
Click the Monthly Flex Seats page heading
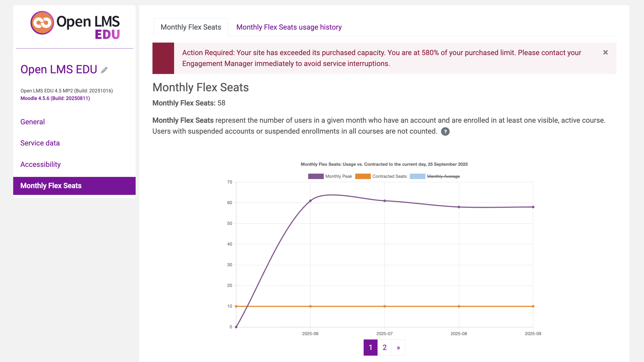pyautogui.click(x=200, y=87)
